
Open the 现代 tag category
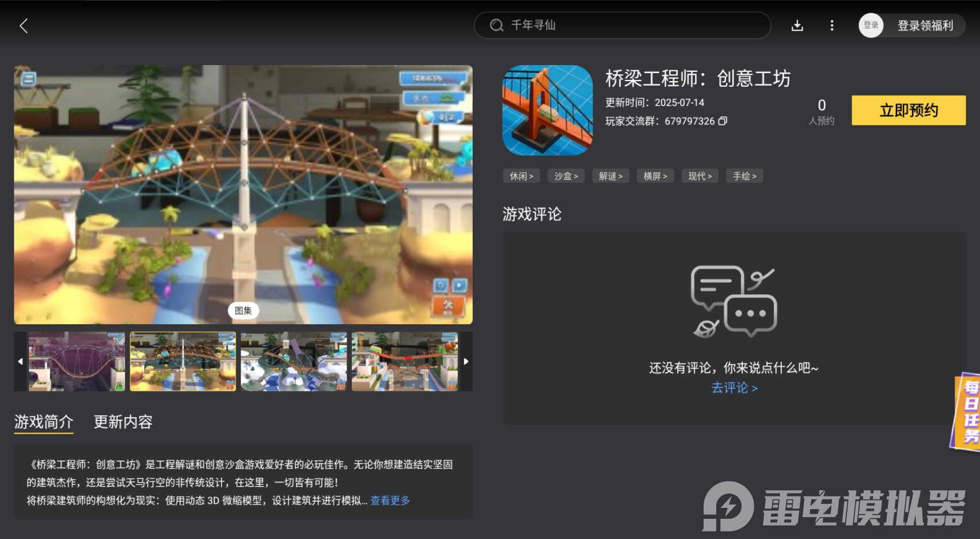700,176
